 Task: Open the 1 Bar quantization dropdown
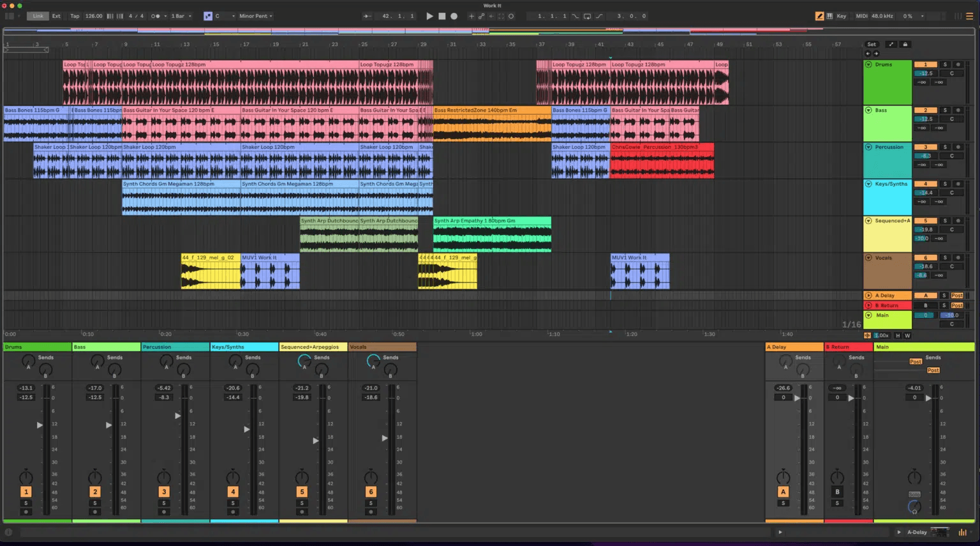[181, 16]
